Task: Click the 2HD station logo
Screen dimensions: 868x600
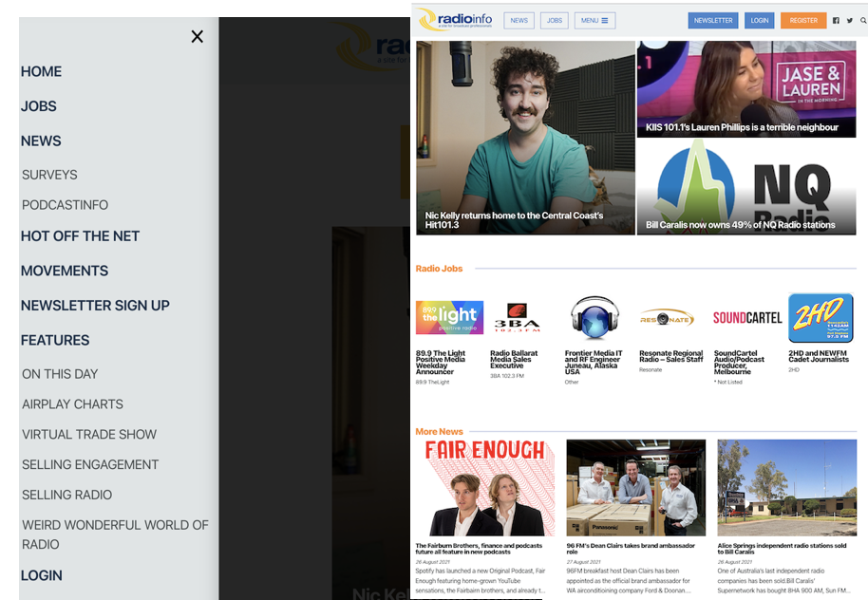Action: click(x=821, y=318)
